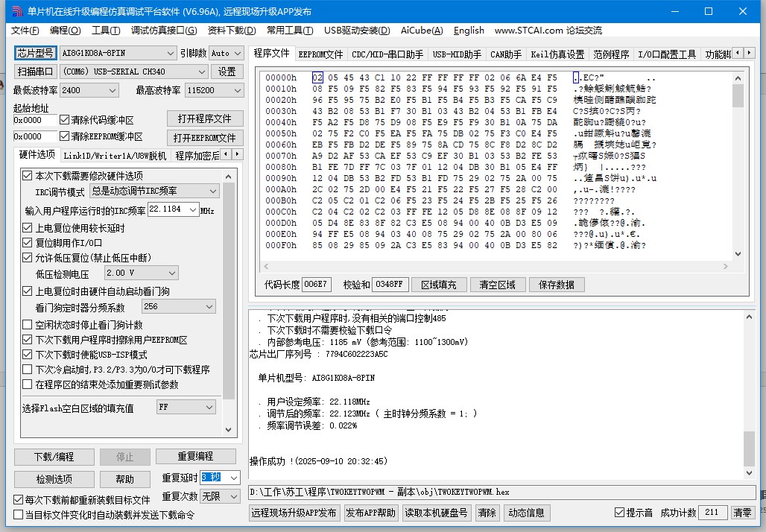
Task: Click the 下载/编程 button
Action: coord(54,456)
